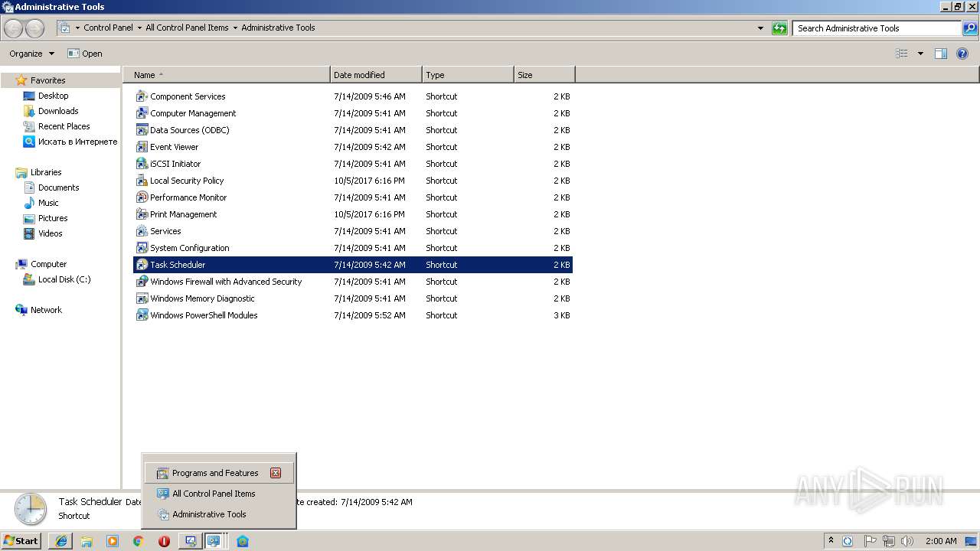This screenshot has height=551, width=980.
Task: Sort by the Date modified column header
Action: (376, 75)
